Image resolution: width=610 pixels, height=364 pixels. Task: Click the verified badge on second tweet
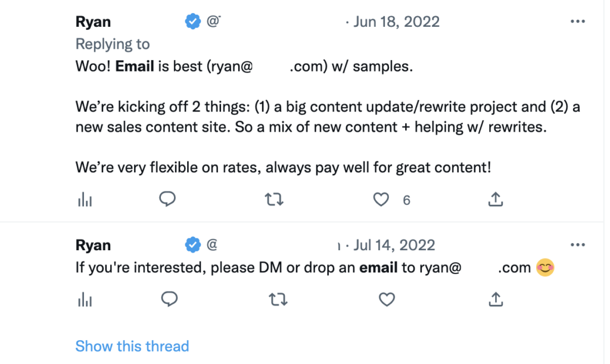click(192, 245)
